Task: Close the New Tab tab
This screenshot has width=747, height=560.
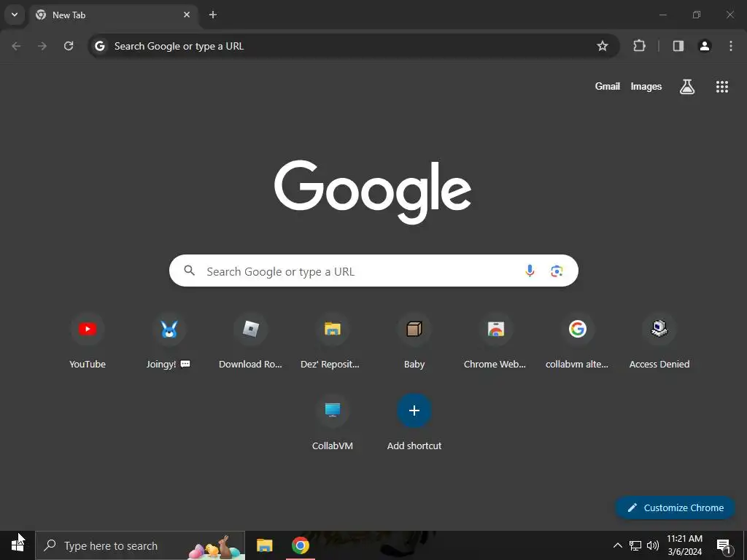Action: [187, 15]
